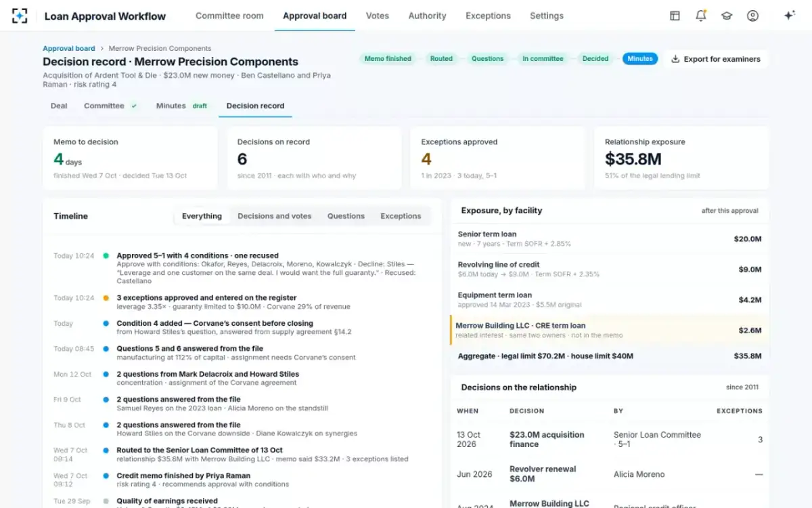
Task: Click the EXCEPTIONS column header
Action: [740, 411]
